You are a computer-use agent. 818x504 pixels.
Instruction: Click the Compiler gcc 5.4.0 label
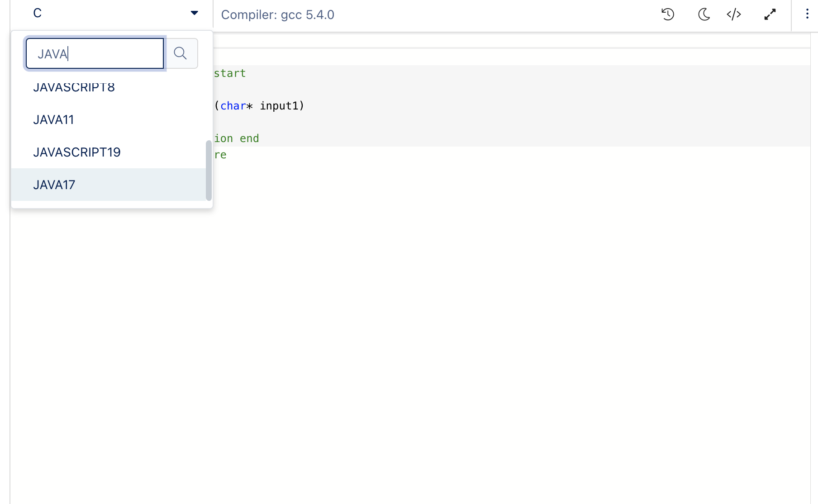coord(277,15)
